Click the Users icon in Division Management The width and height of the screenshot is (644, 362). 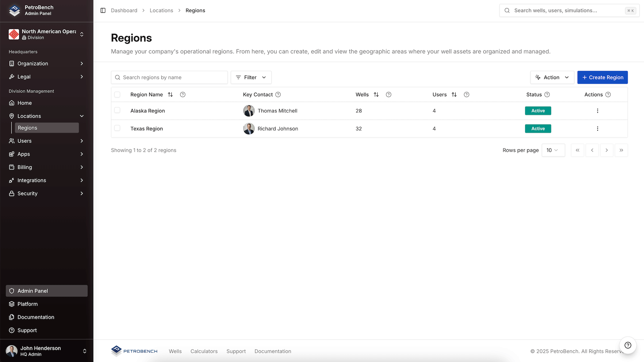[x=12, y=141]
